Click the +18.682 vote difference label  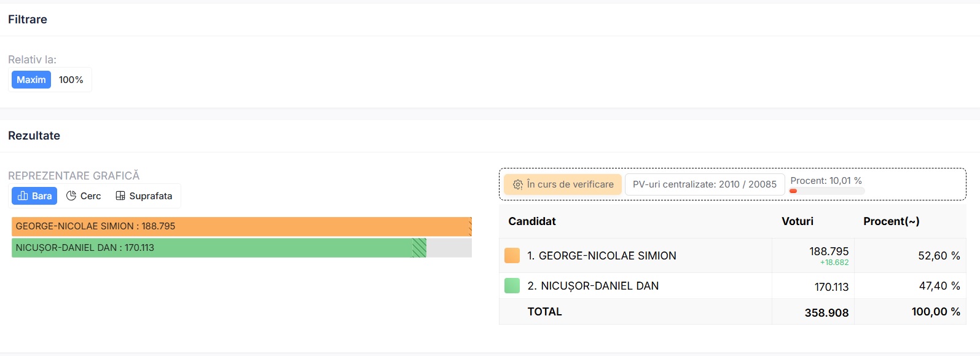pyautogui.click(x=834, y=263)
